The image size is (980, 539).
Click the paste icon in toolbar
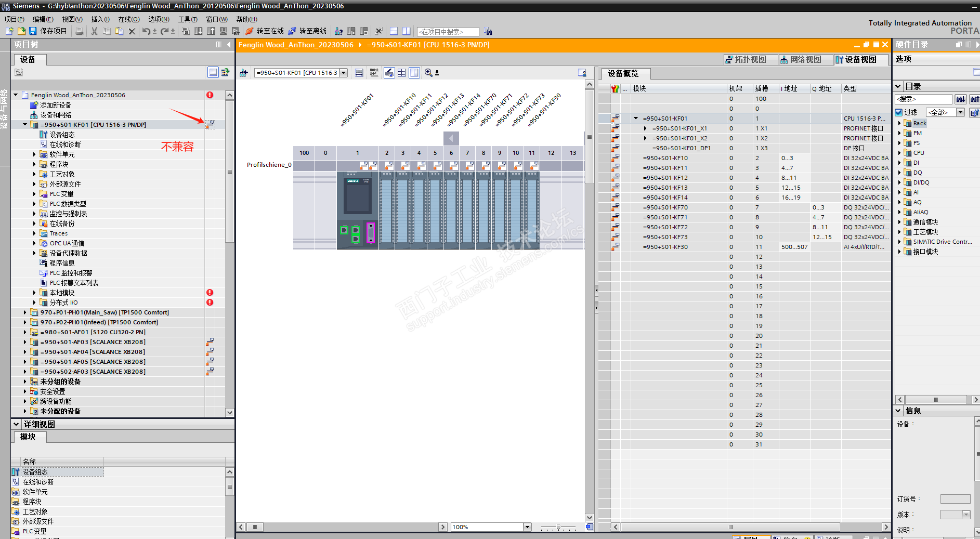[x=119, y=31]
